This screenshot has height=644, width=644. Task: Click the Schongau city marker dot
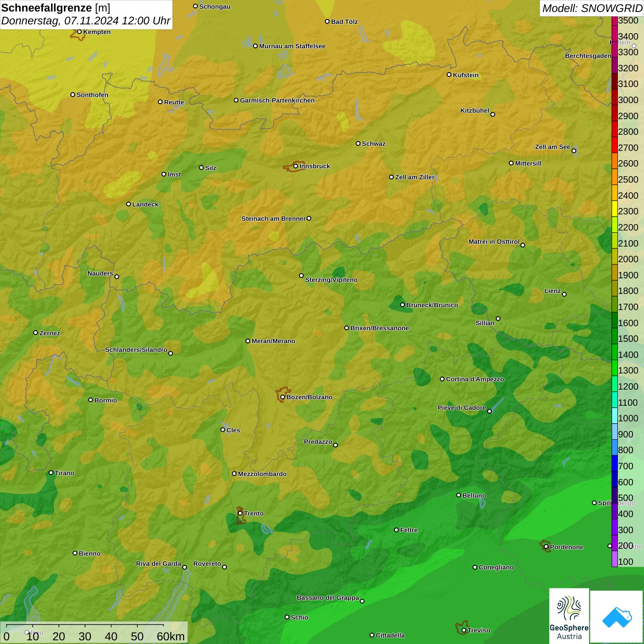(x=195, y=6)
